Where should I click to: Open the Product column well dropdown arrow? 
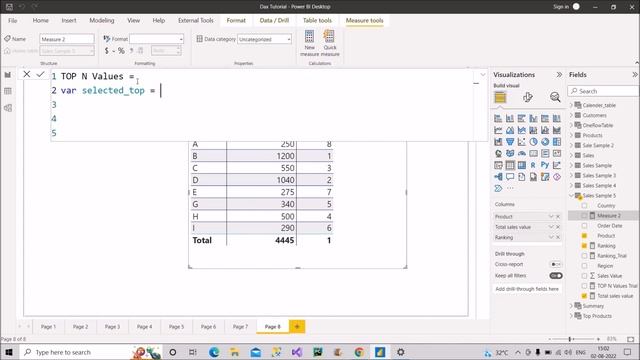tap(551, 217)
